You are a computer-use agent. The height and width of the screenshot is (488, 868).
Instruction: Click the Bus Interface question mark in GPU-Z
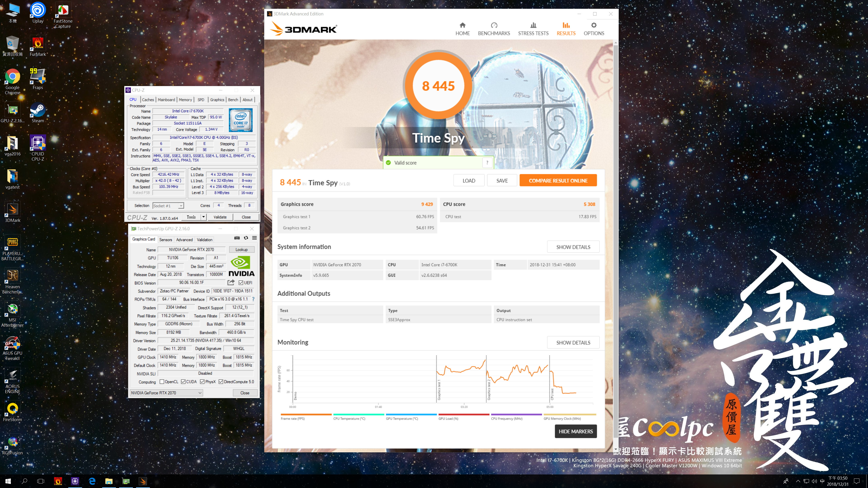point(253,299)
